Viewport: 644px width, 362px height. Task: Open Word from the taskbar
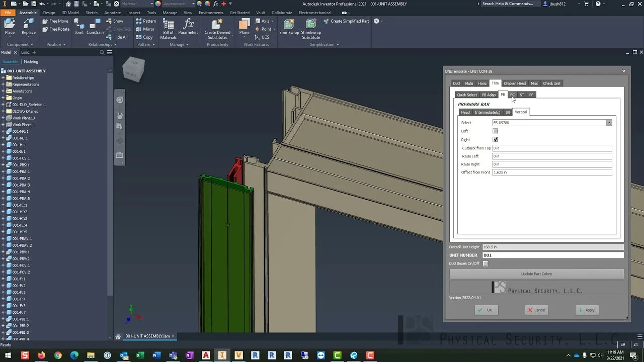156,355
